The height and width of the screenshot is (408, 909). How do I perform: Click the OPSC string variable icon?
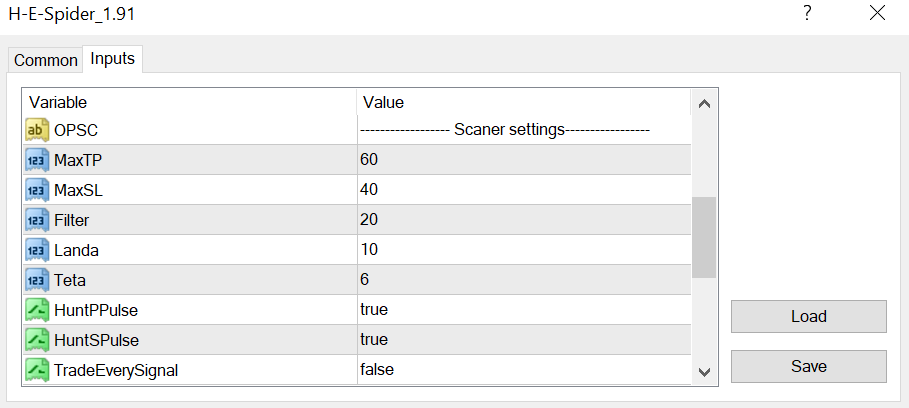[x=38, y=129]
